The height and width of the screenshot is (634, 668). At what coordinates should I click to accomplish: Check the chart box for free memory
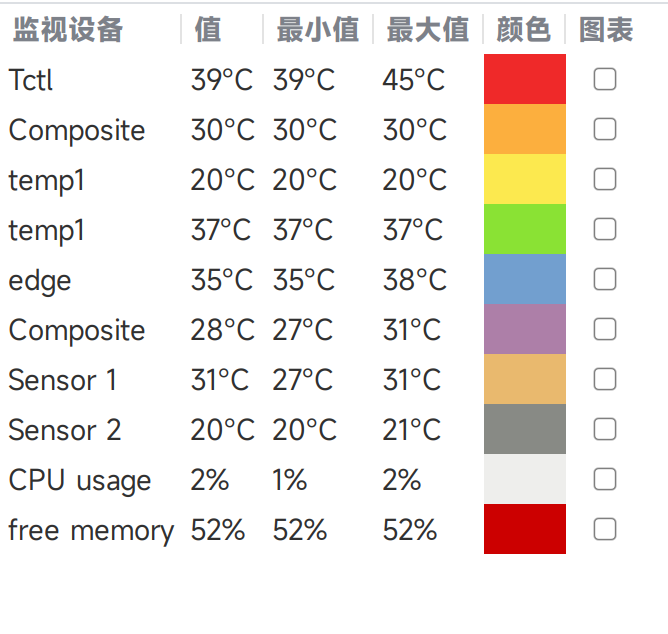(605, 529)
